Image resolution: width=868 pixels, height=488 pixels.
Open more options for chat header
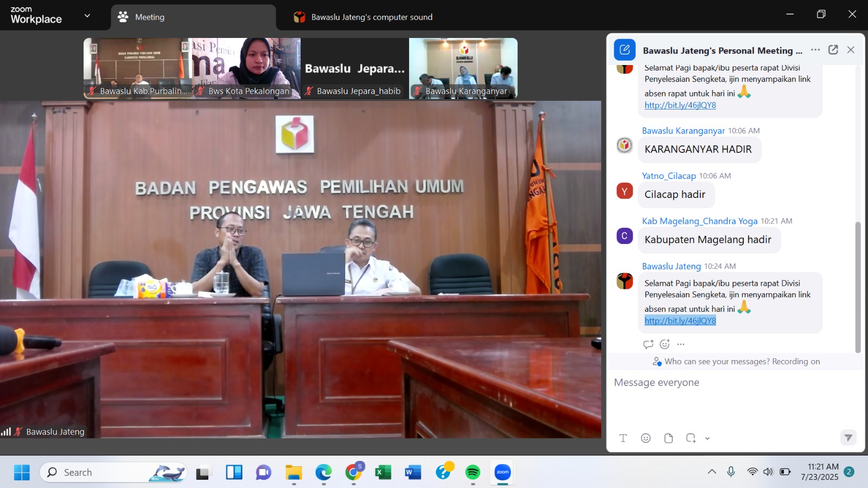815,50
